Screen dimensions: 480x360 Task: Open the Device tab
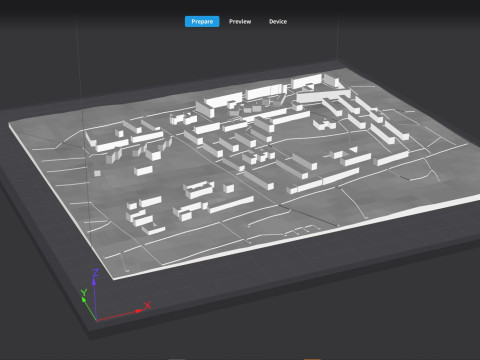[278, 22]
